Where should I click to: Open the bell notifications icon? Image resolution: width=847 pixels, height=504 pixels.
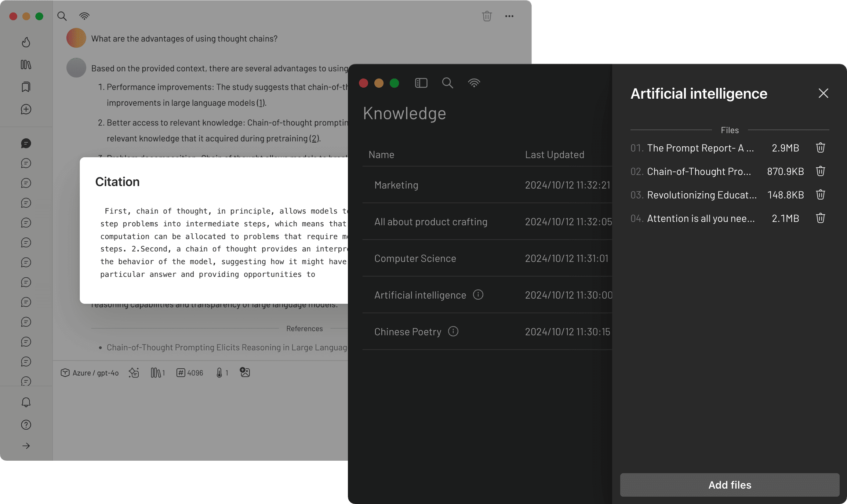tap(26, 402)
